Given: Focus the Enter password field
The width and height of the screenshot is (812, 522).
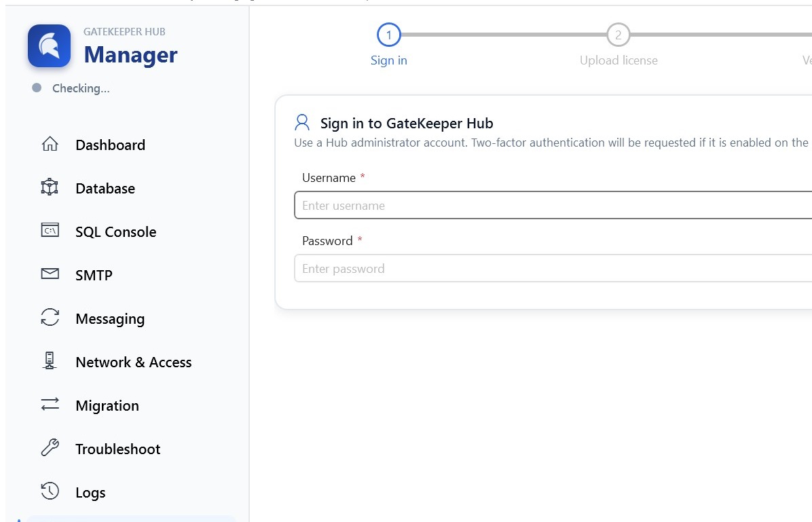Looking at the screenshot, I should tap(553, 268).
